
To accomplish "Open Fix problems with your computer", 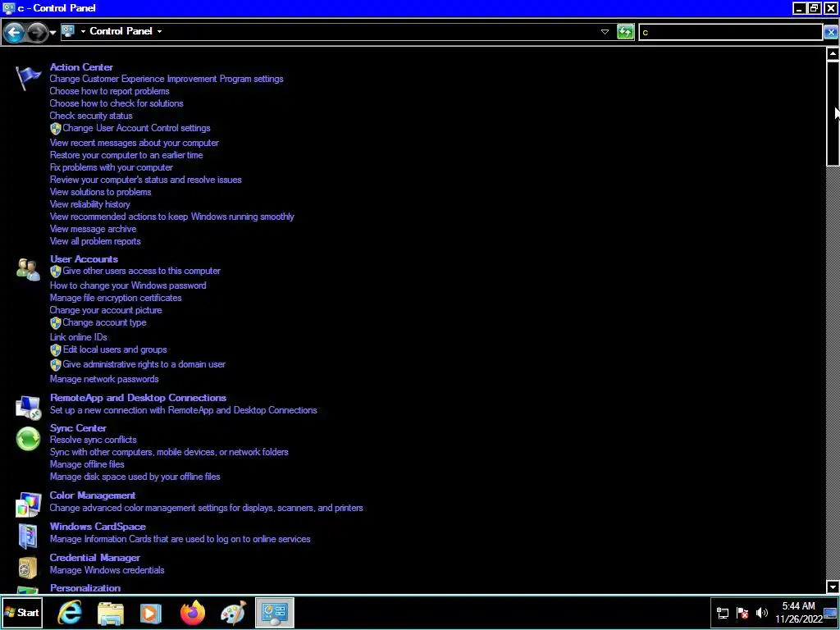I will click(112, 167).
